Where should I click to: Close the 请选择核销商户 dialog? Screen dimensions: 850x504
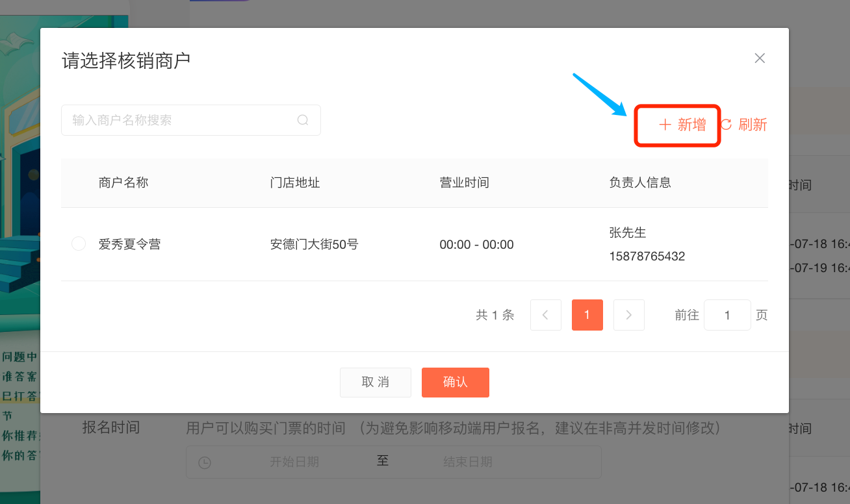point(759,58)
